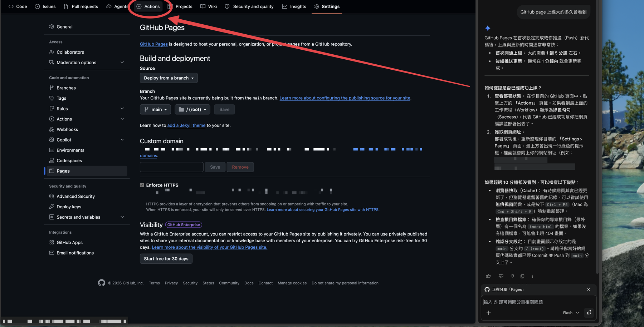Screen dimensions: 644x327
Task: Click the Collaborators people icon
Action: coord(52,52)
